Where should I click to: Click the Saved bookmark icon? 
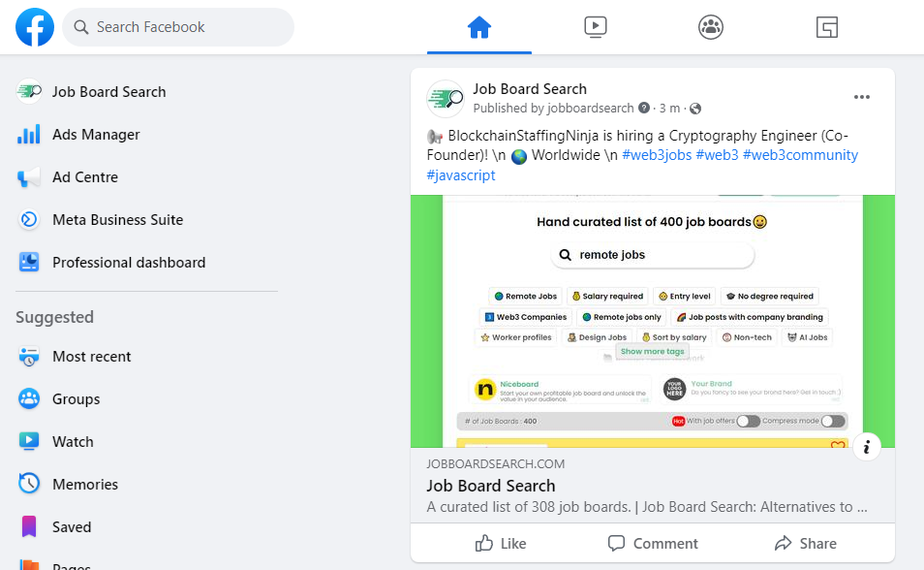[29, 526]
